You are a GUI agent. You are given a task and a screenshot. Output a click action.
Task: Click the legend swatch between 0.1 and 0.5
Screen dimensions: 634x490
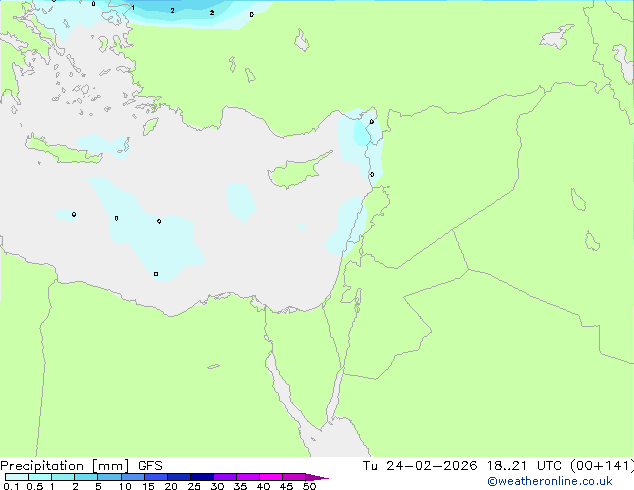(x=17, y=477)
